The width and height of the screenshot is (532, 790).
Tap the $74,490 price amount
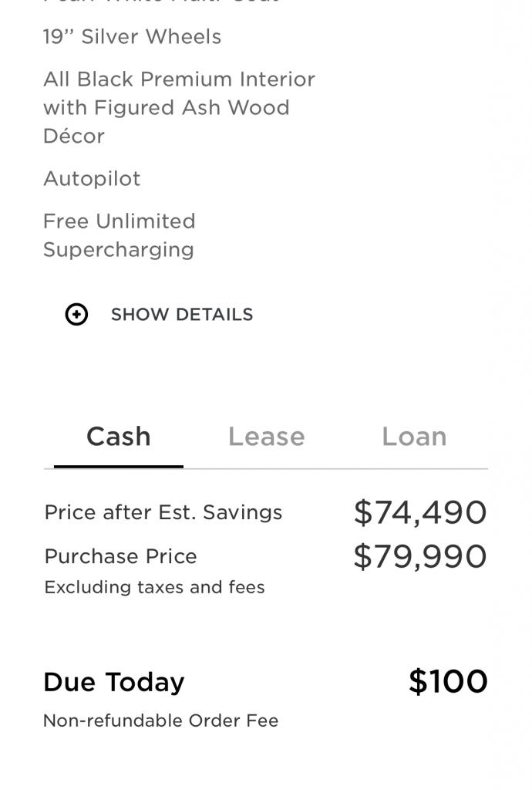[x=420, y=513]
